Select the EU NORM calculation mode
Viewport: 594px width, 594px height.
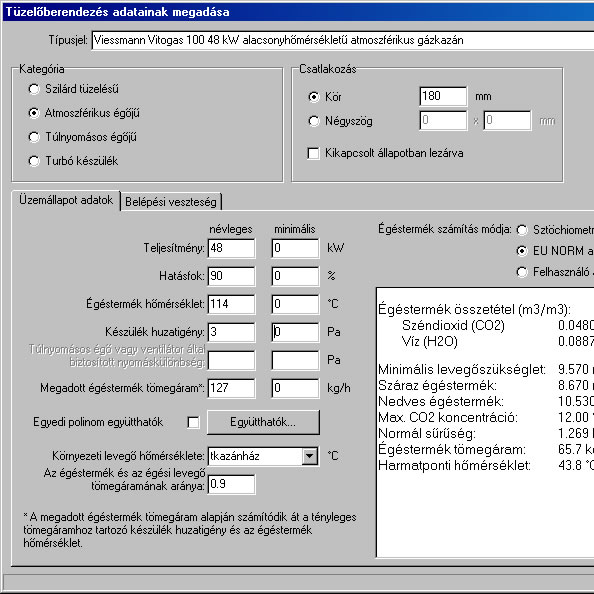point(522,251)
